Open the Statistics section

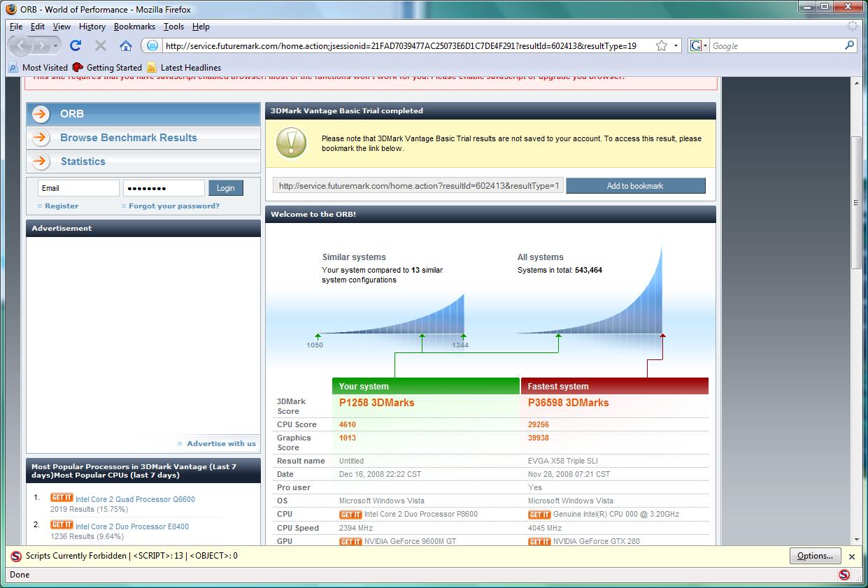[x=143, y=162]
